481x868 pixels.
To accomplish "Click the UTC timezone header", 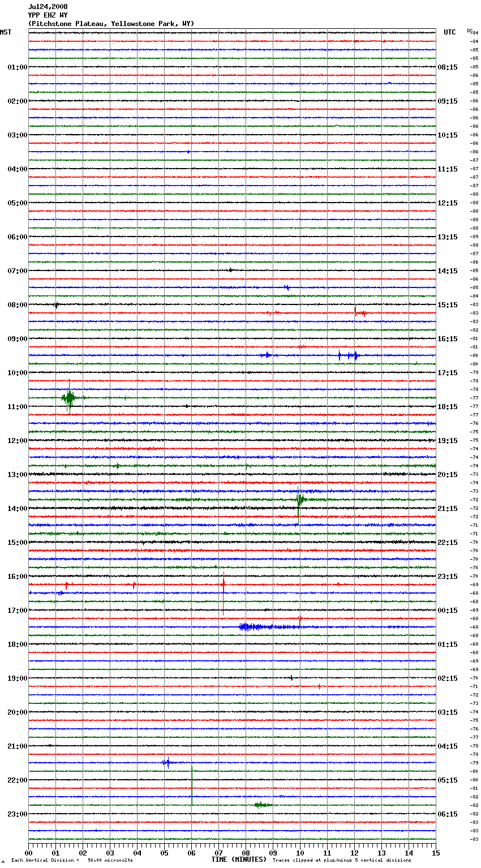I will [x=450, y=32].
